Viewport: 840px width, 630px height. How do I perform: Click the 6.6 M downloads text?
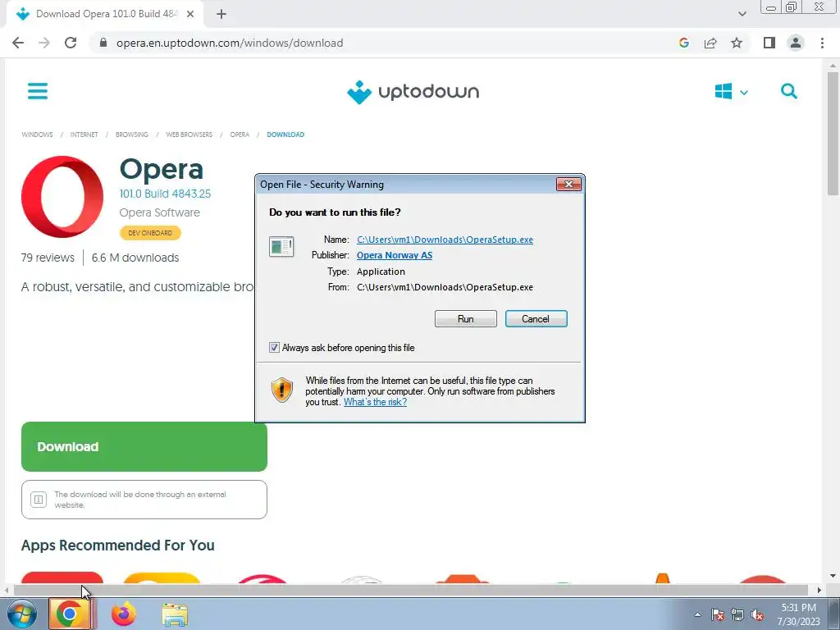tap(135, 258)
